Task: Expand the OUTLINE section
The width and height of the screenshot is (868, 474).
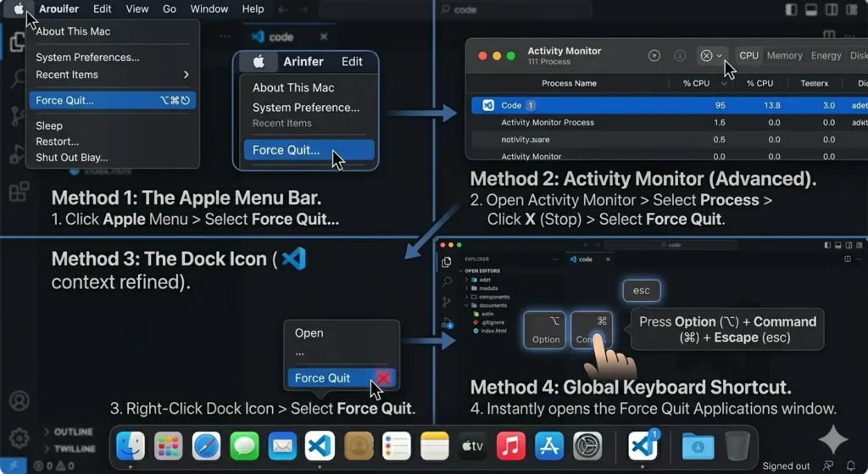Action: coord(69,432)
